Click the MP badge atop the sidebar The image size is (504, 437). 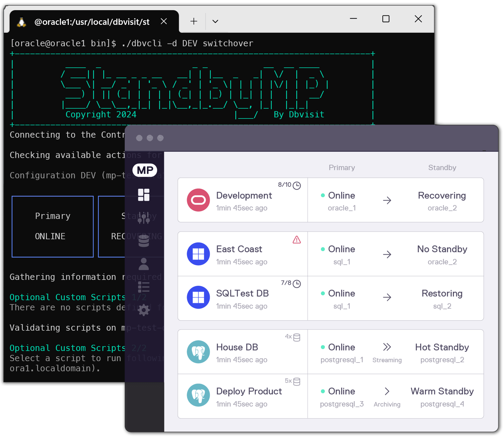pos(145,170)
